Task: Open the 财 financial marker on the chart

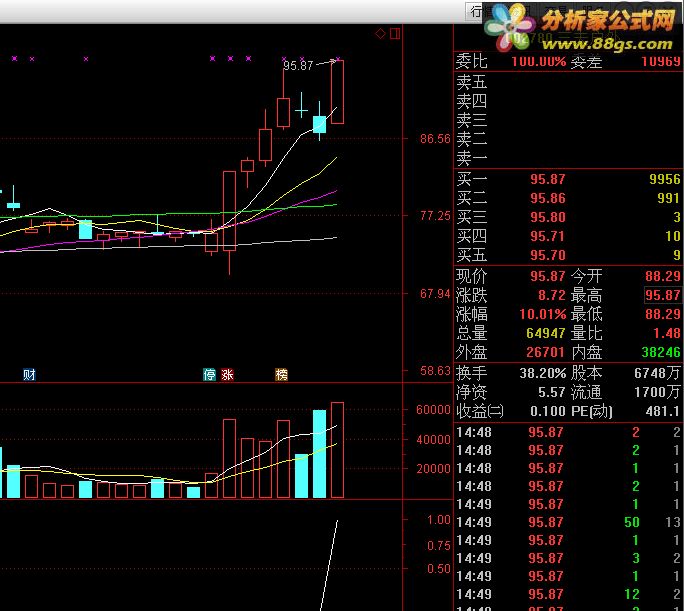Action: pyautogui.click(x=29, y=374)
